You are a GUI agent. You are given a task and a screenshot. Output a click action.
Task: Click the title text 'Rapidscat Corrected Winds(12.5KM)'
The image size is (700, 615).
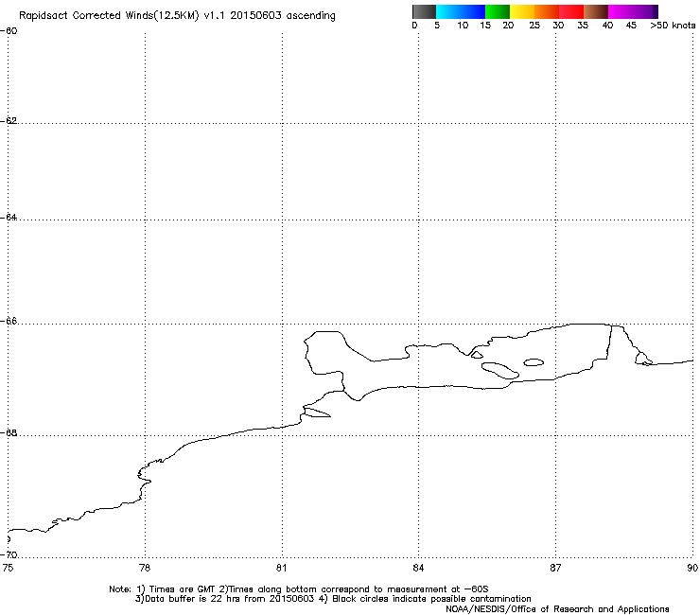[x=109, y=16]
